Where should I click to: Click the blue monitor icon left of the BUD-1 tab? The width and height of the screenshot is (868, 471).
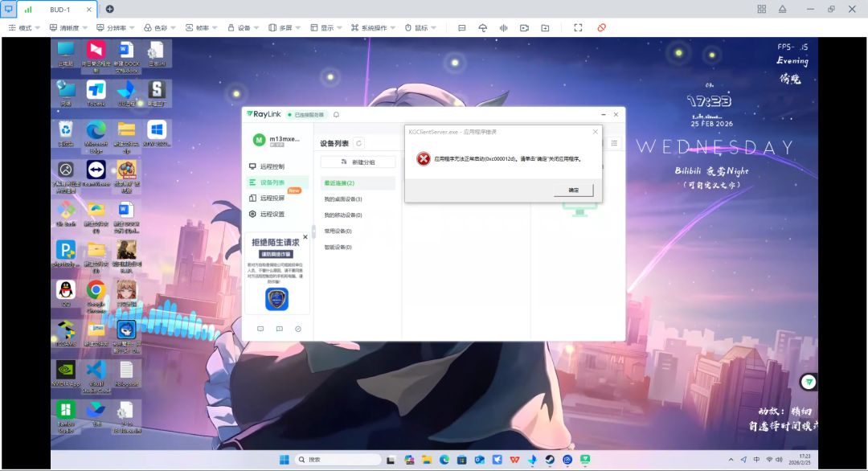pos(8,9)
